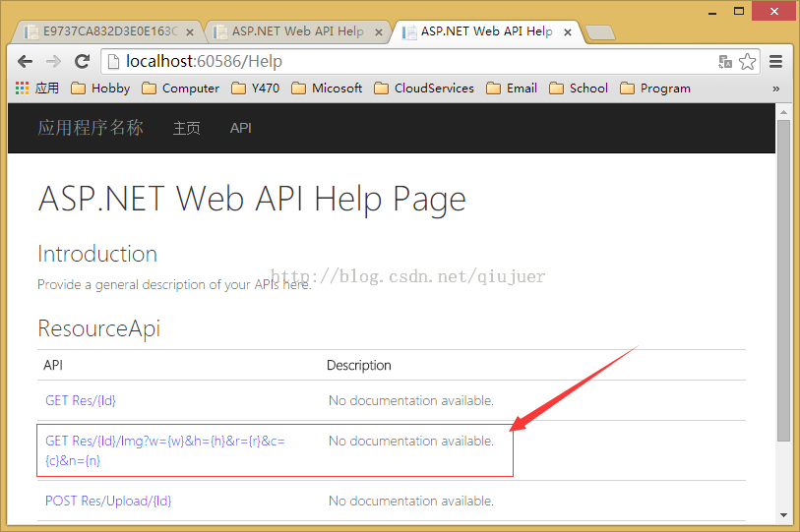Click the API column header
The width and height of the screenshot is (800, 532).
click(53, 365)
